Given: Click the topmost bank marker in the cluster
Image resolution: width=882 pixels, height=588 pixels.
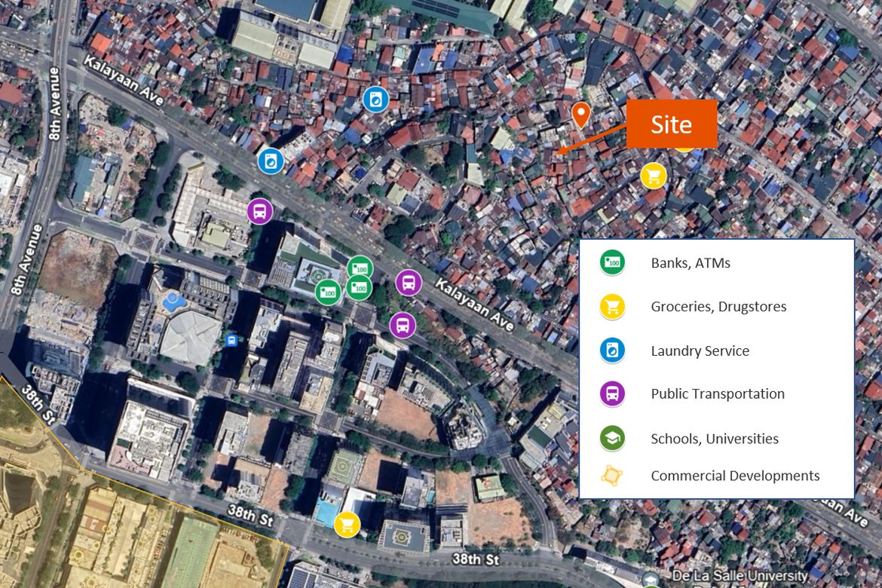Looking at the screenshot, I should coord(360,268).
